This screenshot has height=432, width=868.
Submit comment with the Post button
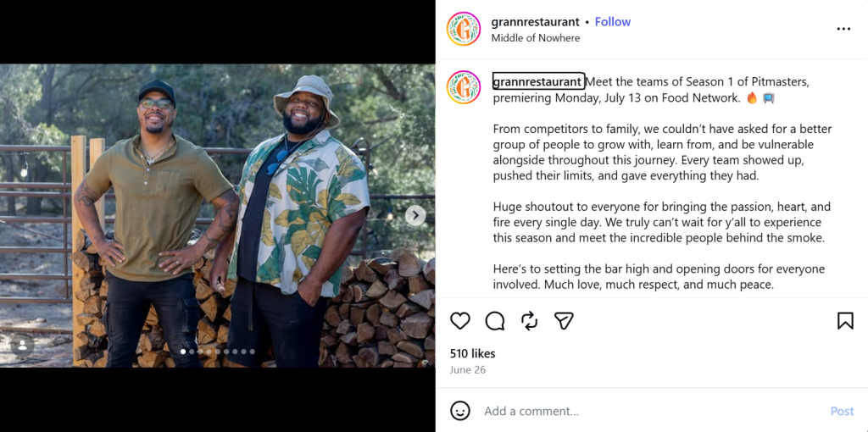click(x=842, y=411)
